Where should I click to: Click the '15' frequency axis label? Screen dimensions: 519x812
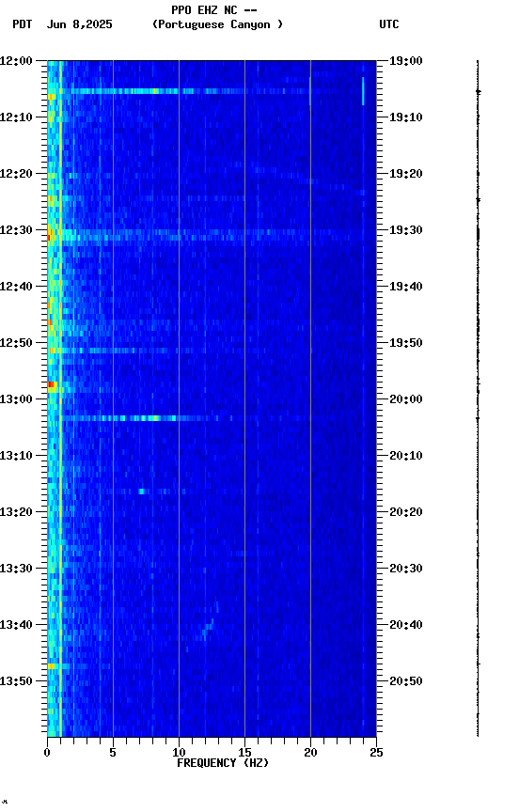coord(244,753)
